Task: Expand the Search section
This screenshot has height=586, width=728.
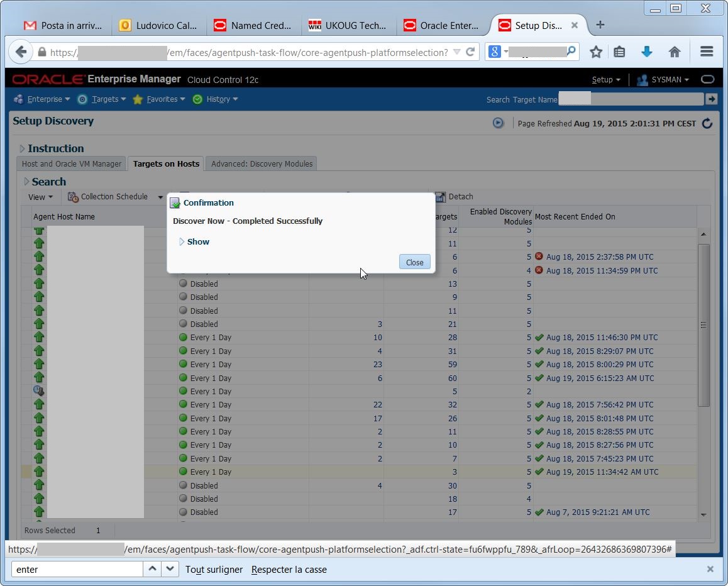Action: pyautogui.click(x=26, y=181)
